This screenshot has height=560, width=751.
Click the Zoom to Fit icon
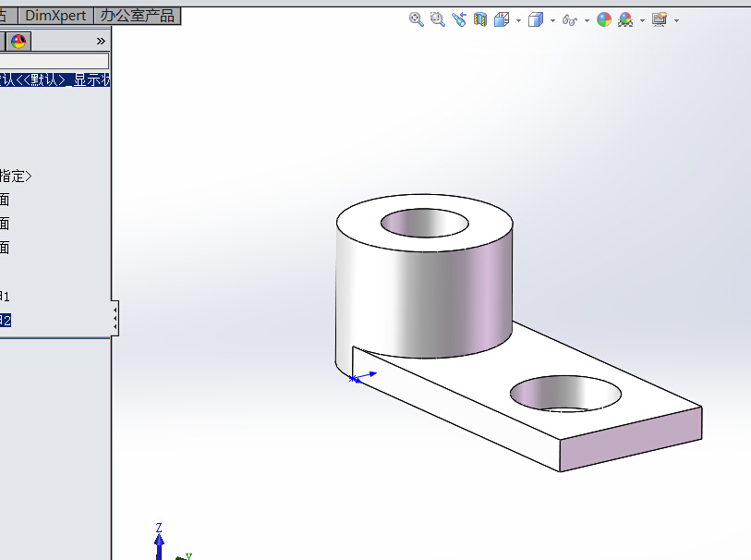pyautogui.click(x=417, y=19)
